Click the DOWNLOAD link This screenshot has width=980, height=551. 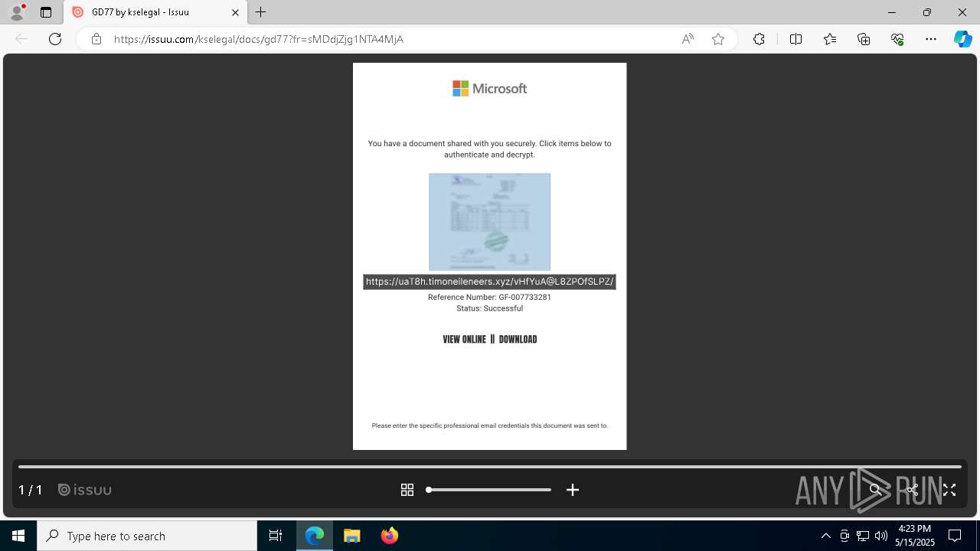click(x=518, y=339)
